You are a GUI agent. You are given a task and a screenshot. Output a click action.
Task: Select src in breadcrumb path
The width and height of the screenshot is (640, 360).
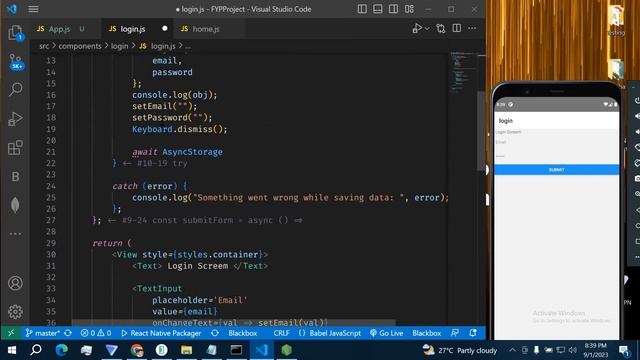(44, 46)
